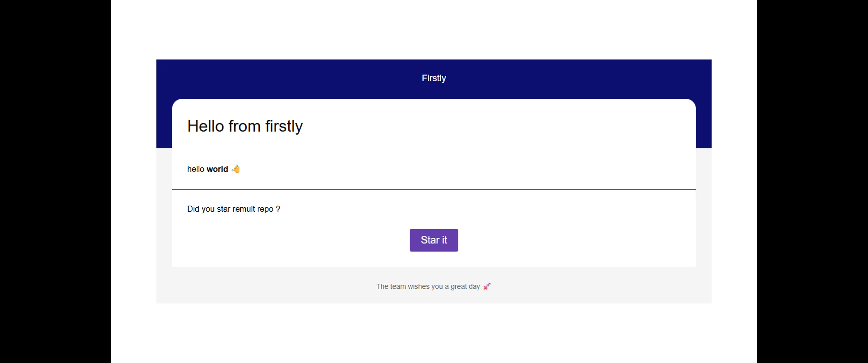Click the Firstly title in header
This screenshot has width=868, height=363.
point(434,78)
